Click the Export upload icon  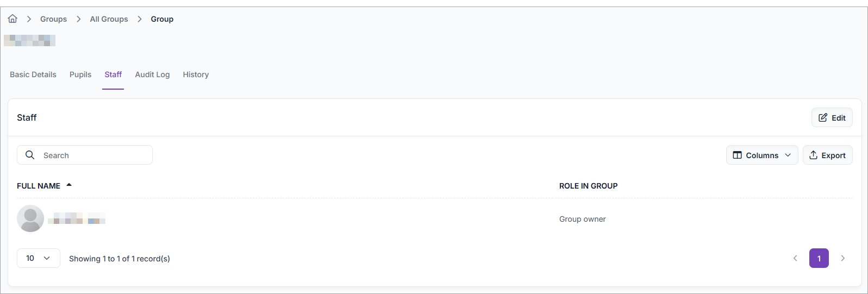813,155
